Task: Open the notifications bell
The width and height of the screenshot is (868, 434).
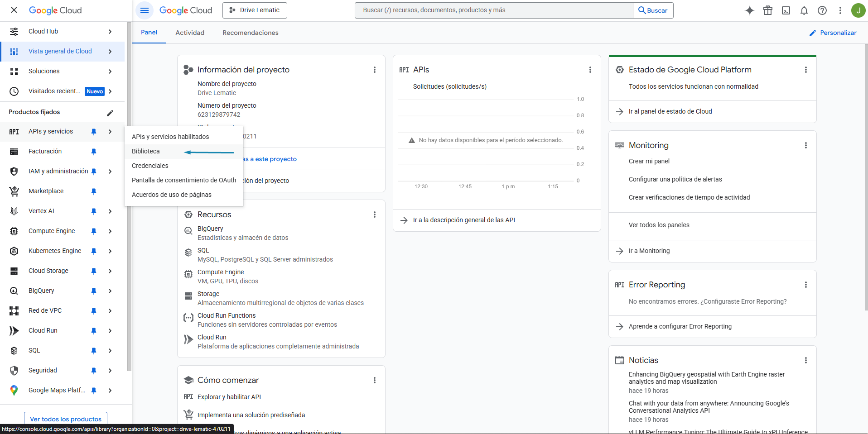Action: [x=804, y=10]
